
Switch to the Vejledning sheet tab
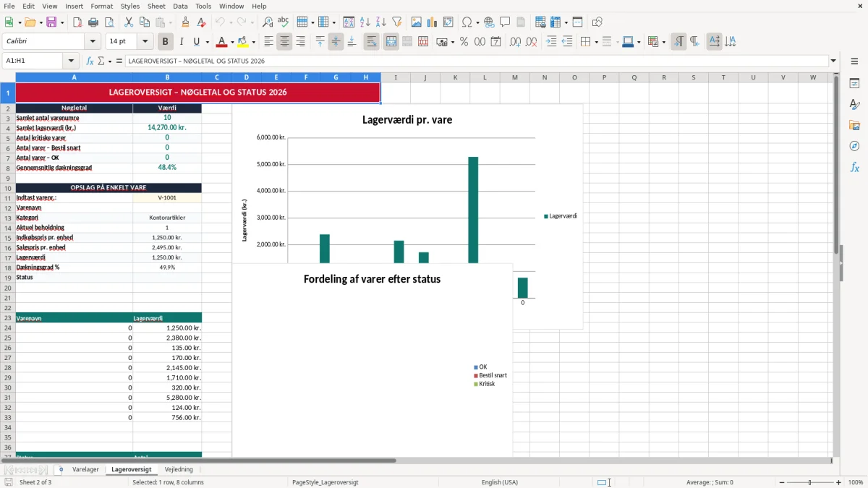[179, 469]
